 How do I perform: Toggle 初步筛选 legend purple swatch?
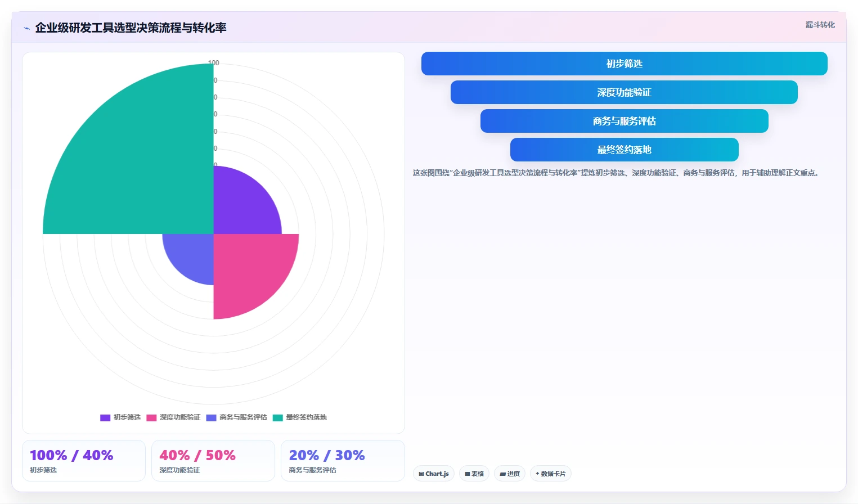point(105,417)
